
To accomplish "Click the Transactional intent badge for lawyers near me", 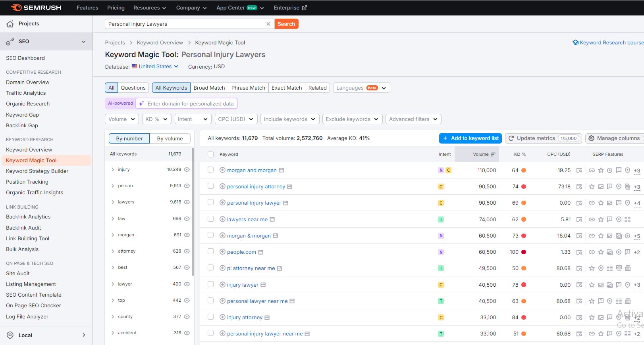I will point(441,219).
